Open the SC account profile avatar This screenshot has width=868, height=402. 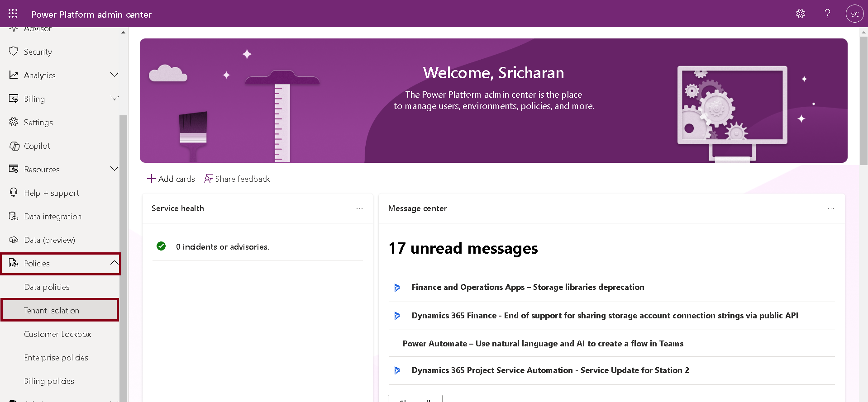pos(854,14)
